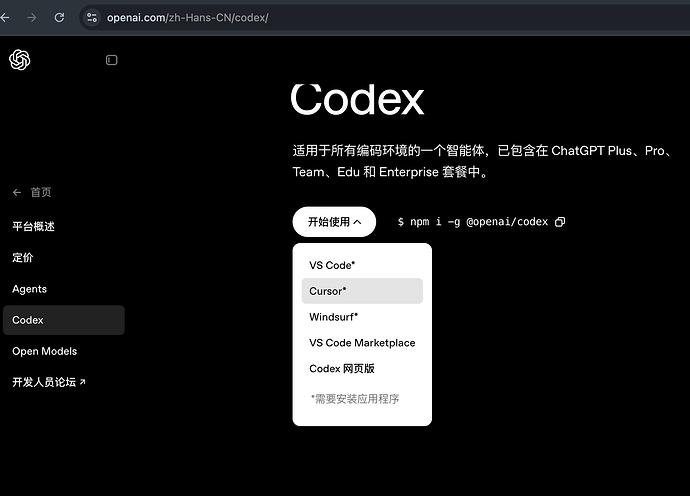Select Codex 网页版 entry
690x496 pixels.
point(362,368)
